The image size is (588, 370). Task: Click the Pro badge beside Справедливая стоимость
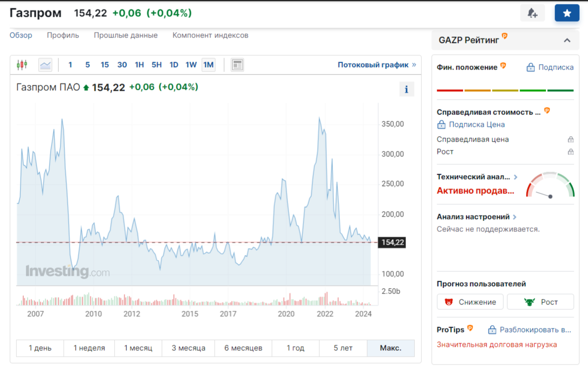[x=547, y=110]
